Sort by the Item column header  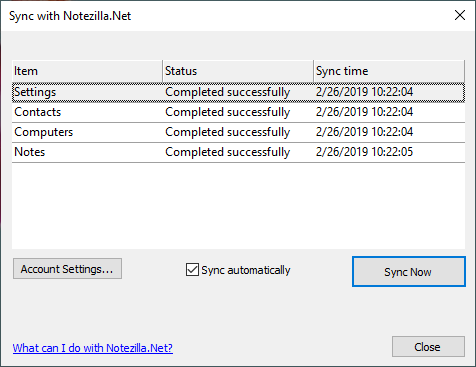(x=87, y=71)
